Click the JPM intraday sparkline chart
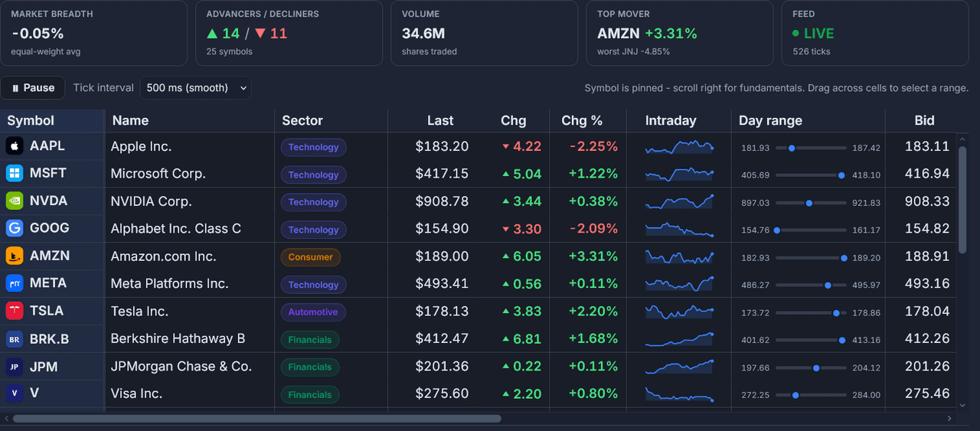Viewport: 980px width, 431px height. pyautogui.click(x=679, y=367)
